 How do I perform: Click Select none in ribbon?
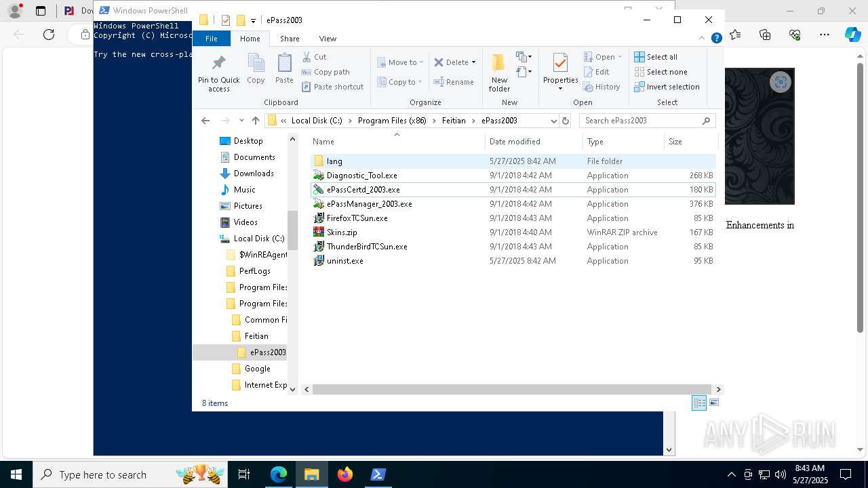pyautogui.click(x=660, y=72)
